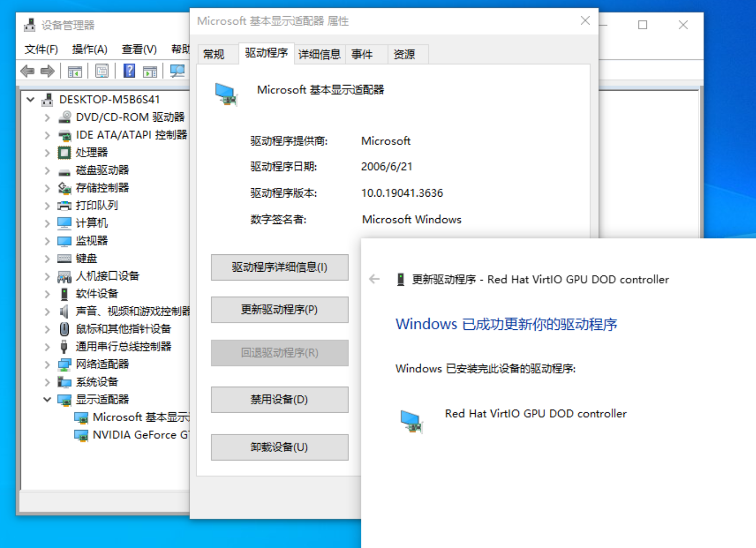Expand the 磁盘驱动器 node
This screenshot has width=756, height=548.
(47, 170)
